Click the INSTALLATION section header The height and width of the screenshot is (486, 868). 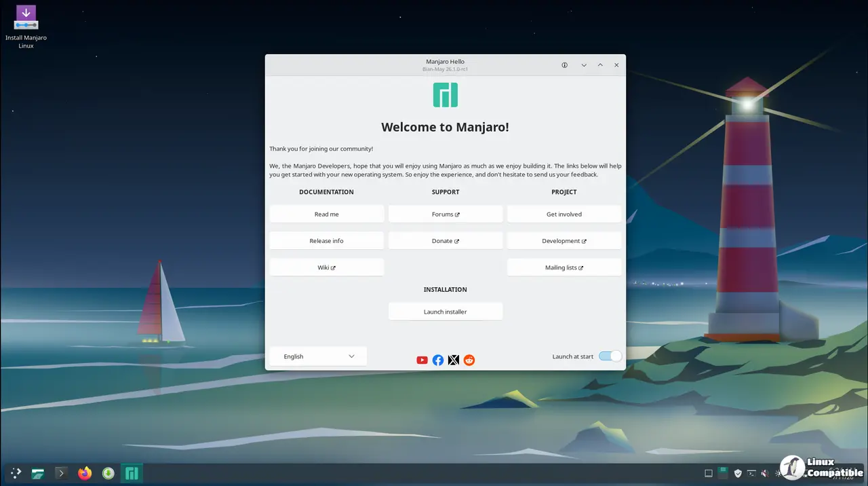446,290
